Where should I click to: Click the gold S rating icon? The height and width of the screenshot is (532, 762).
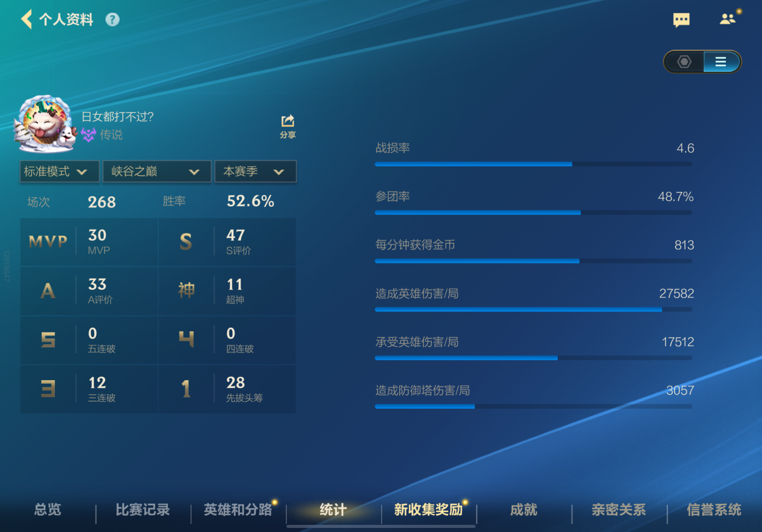[186, 242]
